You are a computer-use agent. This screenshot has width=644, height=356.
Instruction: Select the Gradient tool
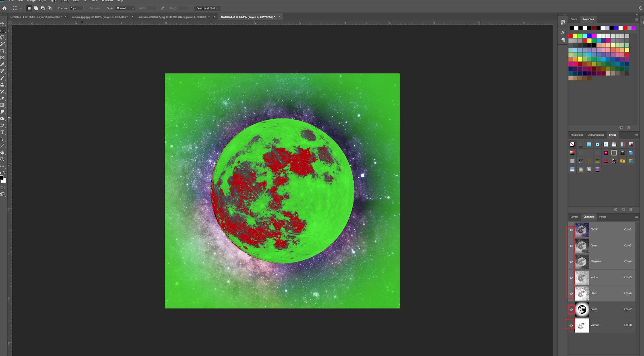[2, 105]
